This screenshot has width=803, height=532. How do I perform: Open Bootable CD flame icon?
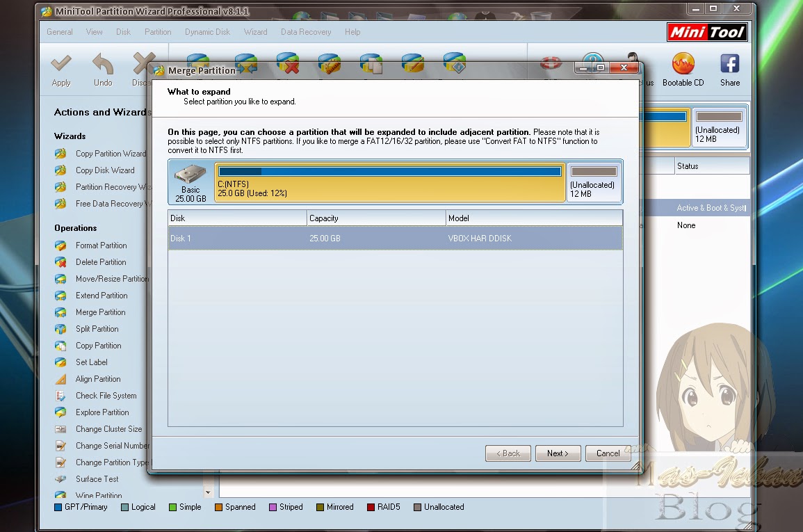pyautogui.click(x=683, y=64)
